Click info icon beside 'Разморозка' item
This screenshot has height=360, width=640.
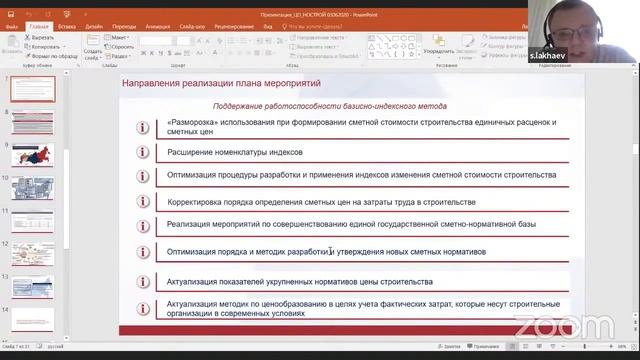[x=143, y=128]
